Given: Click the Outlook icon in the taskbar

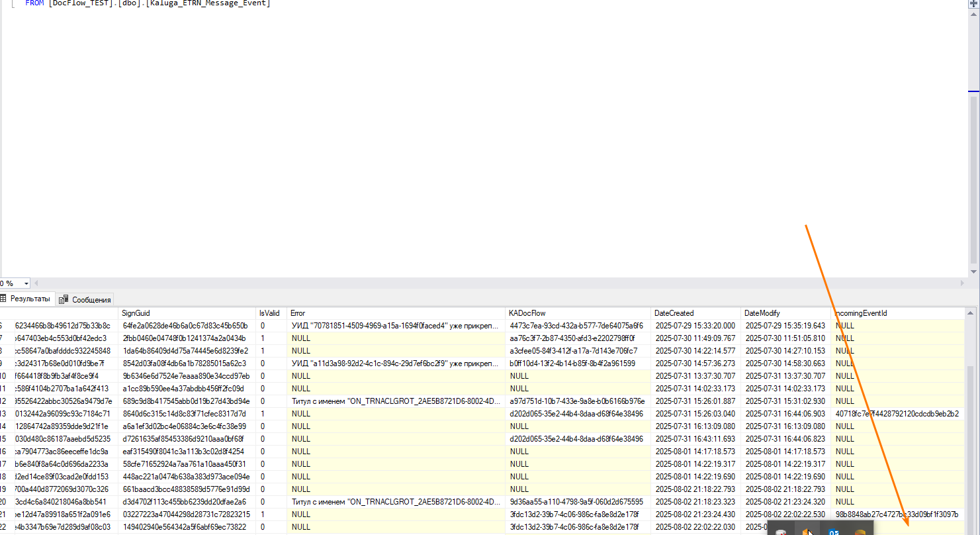Looking at the screenshot, I should [834, 530].
